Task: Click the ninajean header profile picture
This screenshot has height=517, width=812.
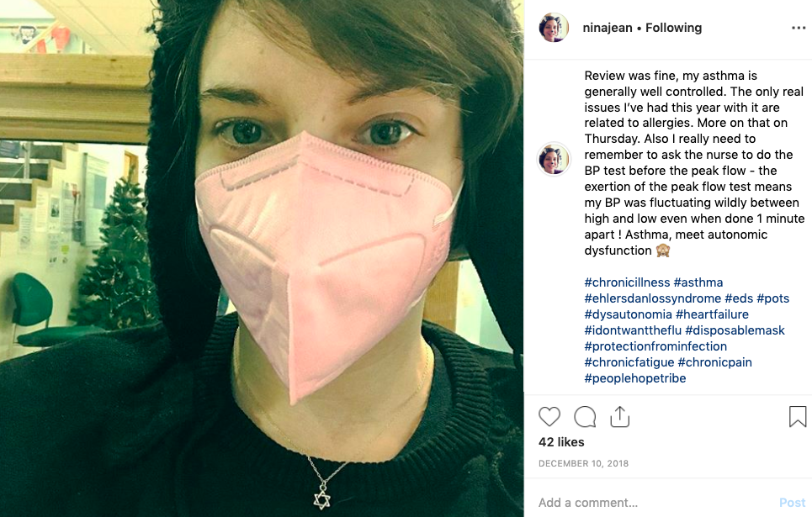Action: [x=554, y=28]
